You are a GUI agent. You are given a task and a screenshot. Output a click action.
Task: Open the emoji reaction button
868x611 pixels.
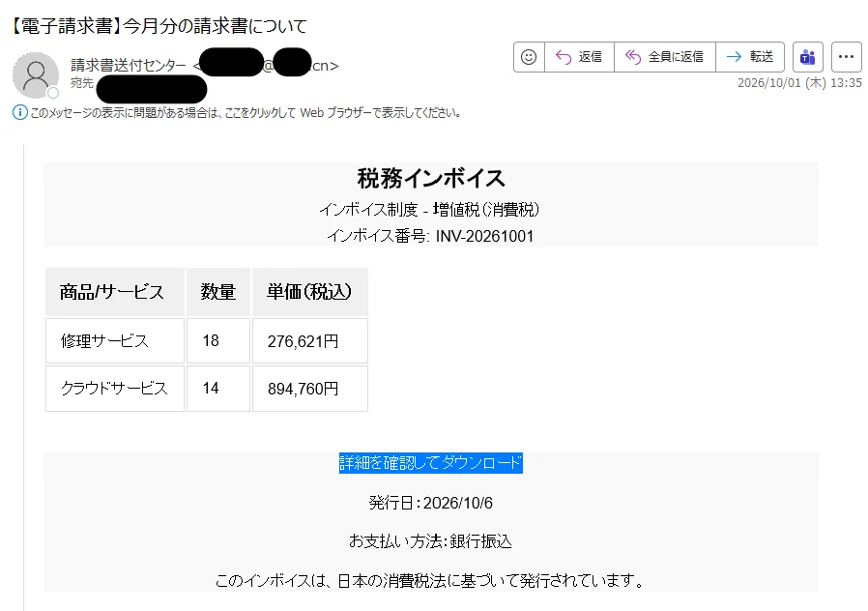point(529,57)
